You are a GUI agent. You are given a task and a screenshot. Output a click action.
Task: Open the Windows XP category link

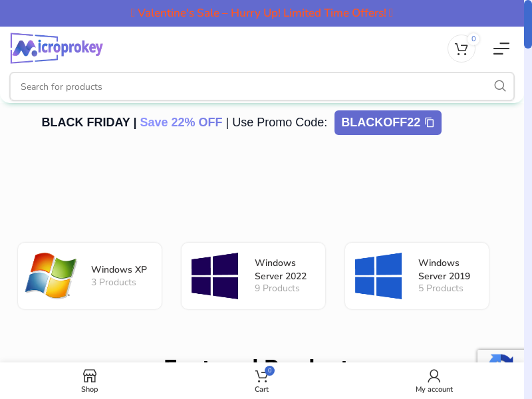pos(119,269)
